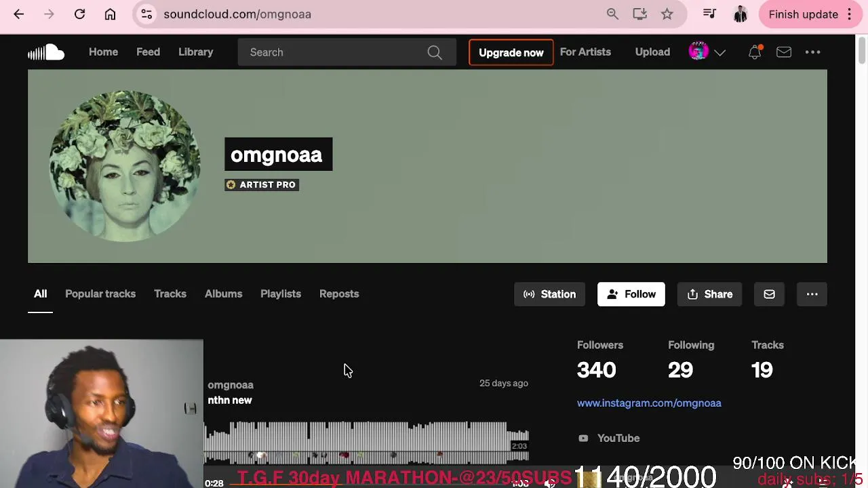Open site information icon in address bar
This screenshot has width=868, height=488.
146,14
